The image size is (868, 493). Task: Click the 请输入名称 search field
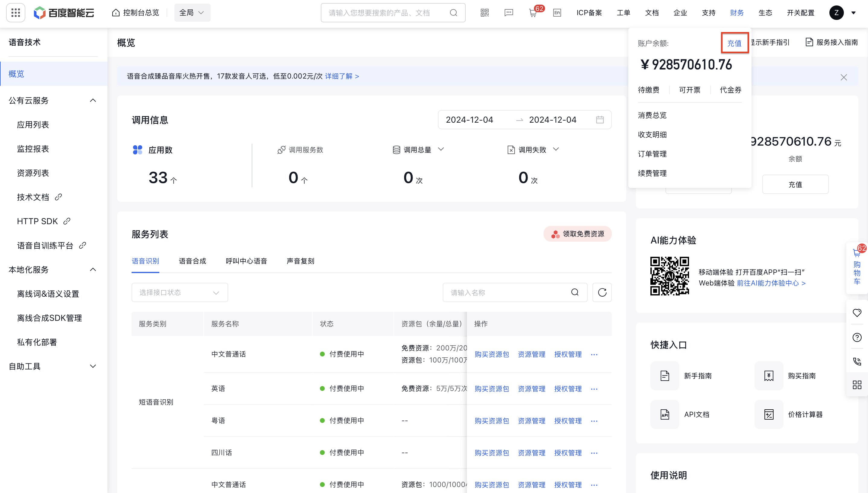[x=515, y=292]
